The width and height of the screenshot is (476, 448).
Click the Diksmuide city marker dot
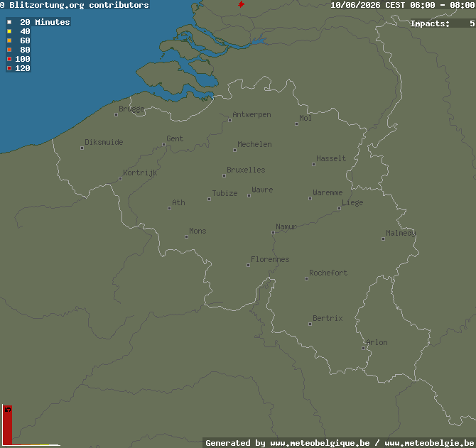(x=82, y=148)
